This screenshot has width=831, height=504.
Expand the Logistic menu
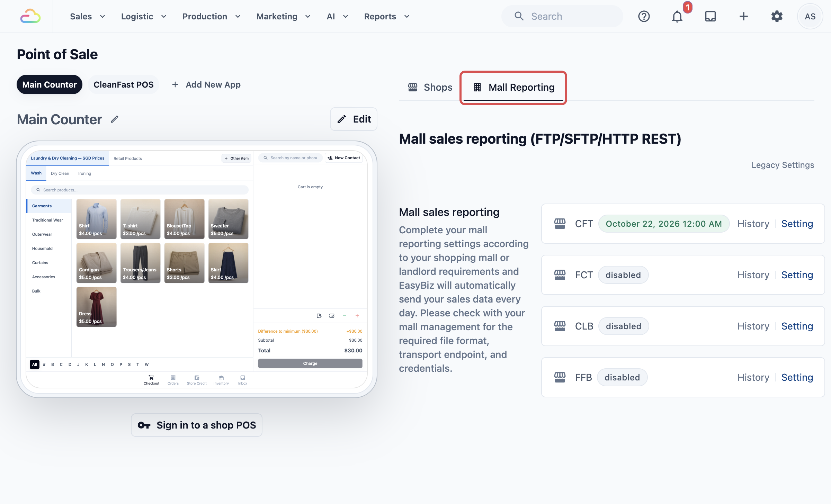click(x=144, y=16)
